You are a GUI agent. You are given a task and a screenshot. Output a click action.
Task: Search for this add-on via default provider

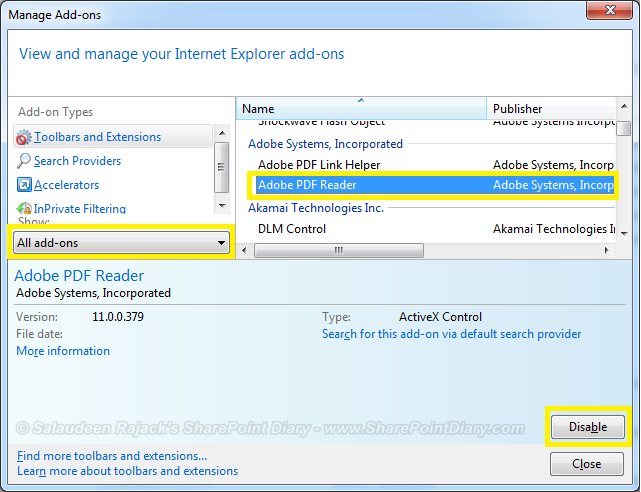[451, 334]
